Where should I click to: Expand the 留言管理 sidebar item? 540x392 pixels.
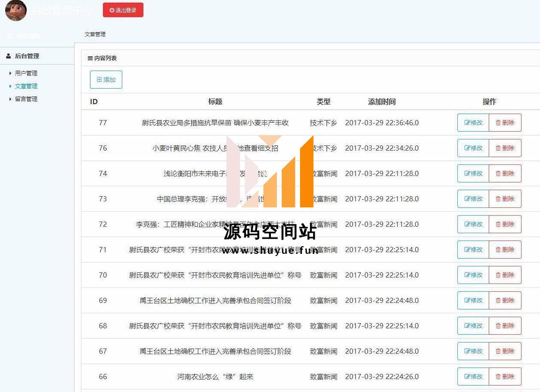pos(26,99)
